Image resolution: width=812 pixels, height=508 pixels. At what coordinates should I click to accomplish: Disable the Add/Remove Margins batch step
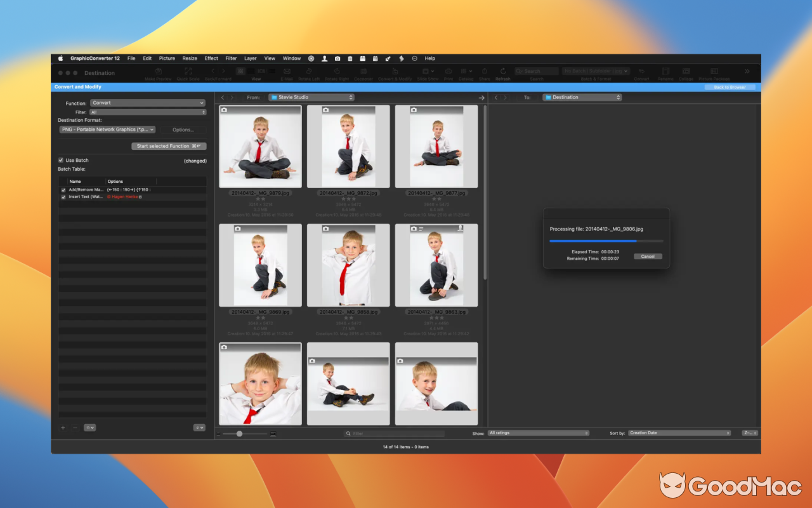point(63,189)
